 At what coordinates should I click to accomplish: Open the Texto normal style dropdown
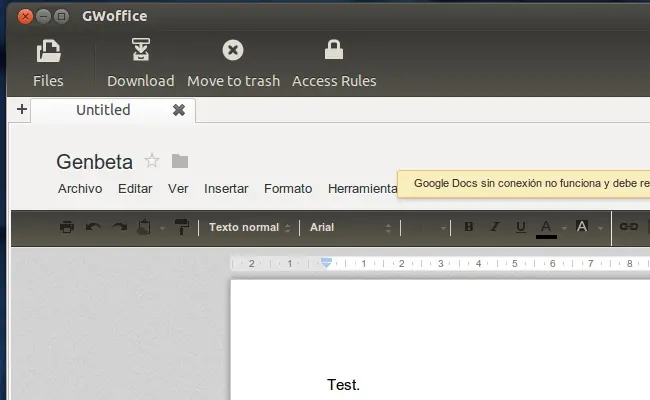coord(250,227)
